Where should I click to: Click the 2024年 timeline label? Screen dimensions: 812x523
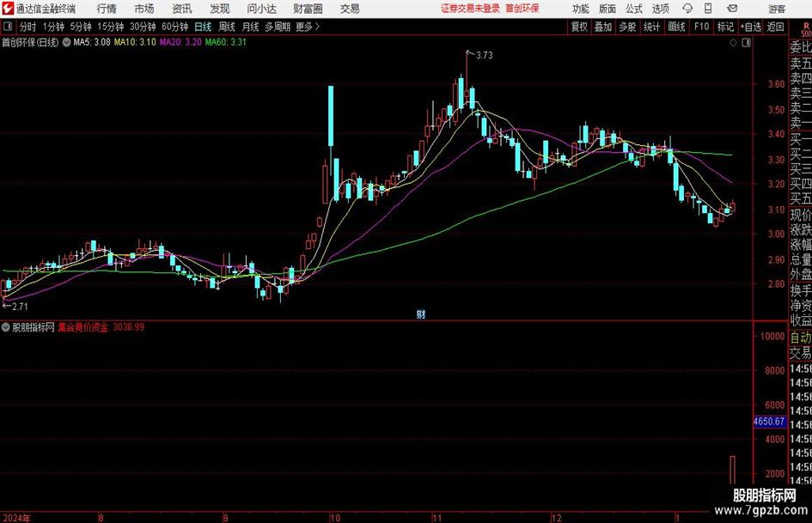[16, 518]
